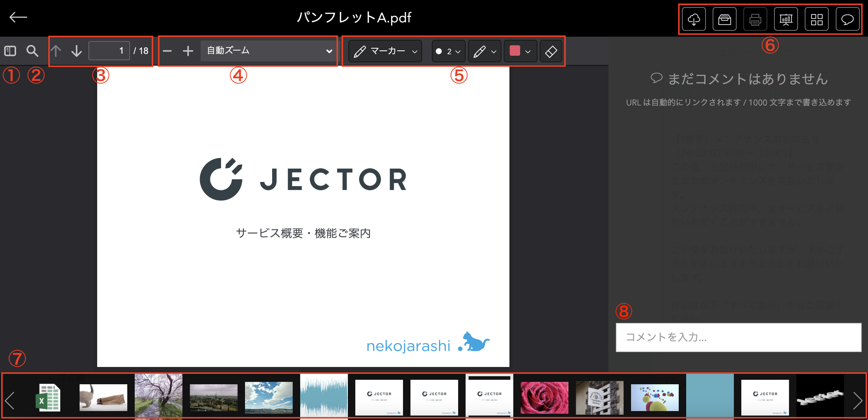Start presentation slideshow mode

coord(786,19)
